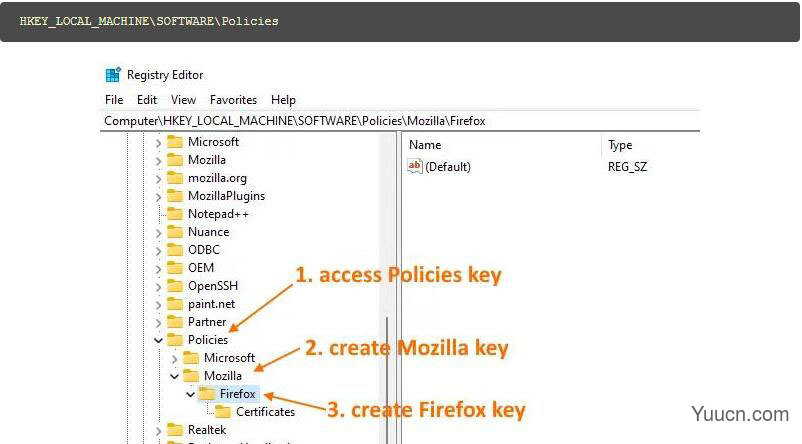The width and height of the screenshot is (802, 444).
Task: Select the MozillaPlugins key
Action: [x=226, y=196]
